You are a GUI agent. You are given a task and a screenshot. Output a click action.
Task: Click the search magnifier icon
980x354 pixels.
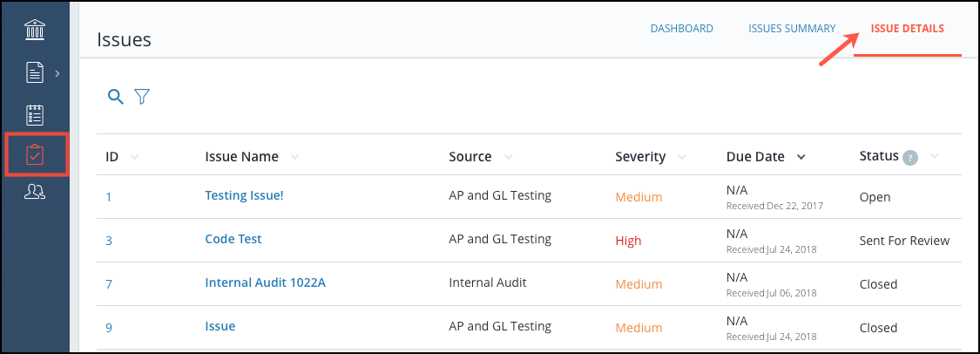[x=116, y=96]
